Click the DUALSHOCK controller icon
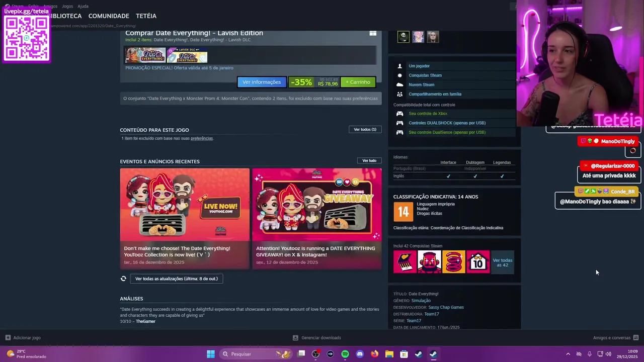 [x=400, y=123]
